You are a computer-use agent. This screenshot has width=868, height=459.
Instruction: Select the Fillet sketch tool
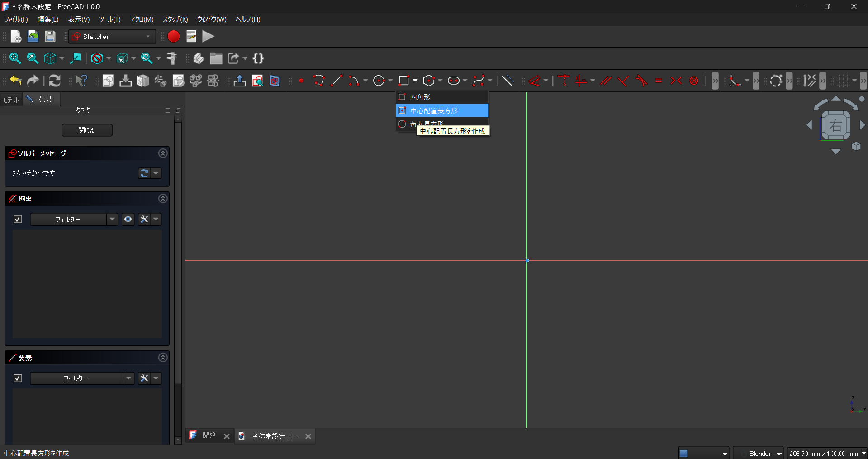click(735, 81)
